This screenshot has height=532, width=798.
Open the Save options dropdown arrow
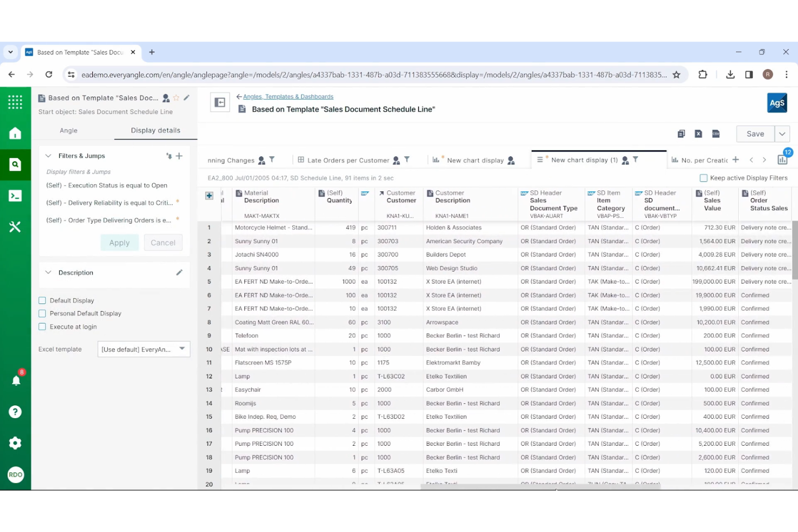(782, 134)
